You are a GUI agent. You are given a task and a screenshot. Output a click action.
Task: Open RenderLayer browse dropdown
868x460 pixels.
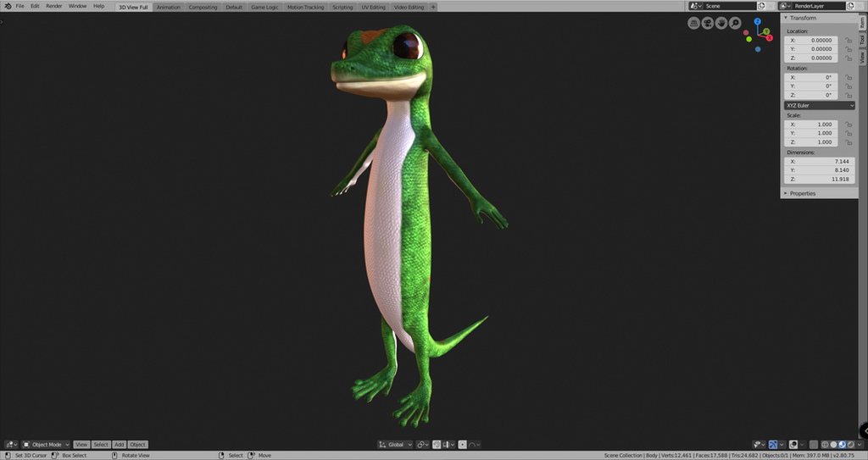click(784, 6)
